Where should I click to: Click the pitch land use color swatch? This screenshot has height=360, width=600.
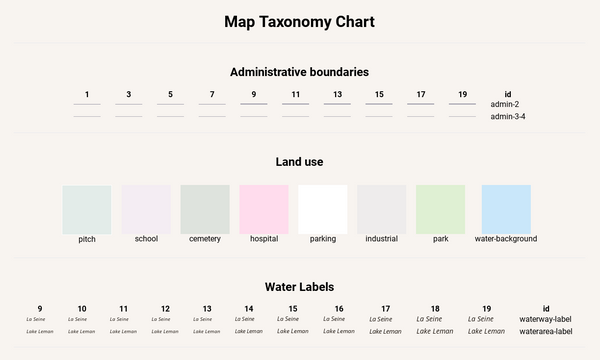click(x=87, y=210)
